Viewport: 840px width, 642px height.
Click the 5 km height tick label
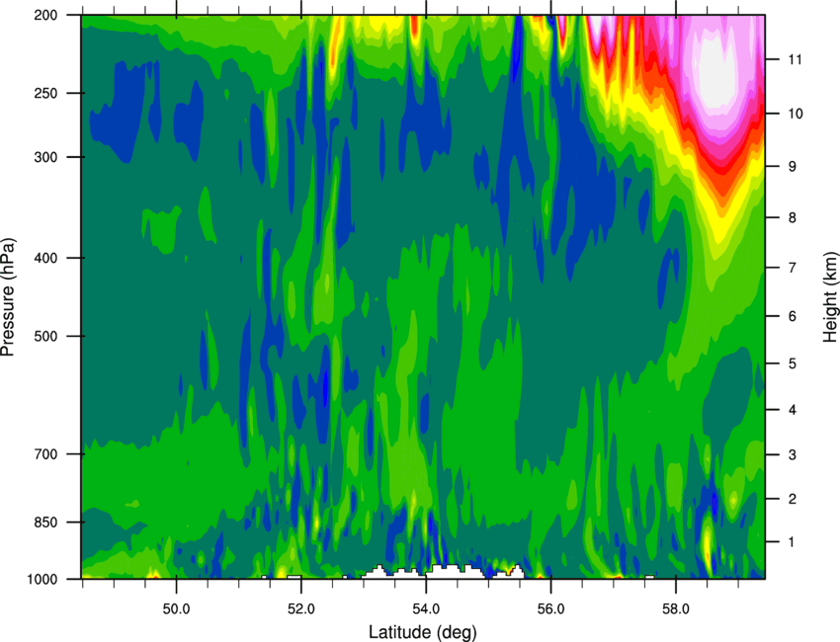(793, 363)
